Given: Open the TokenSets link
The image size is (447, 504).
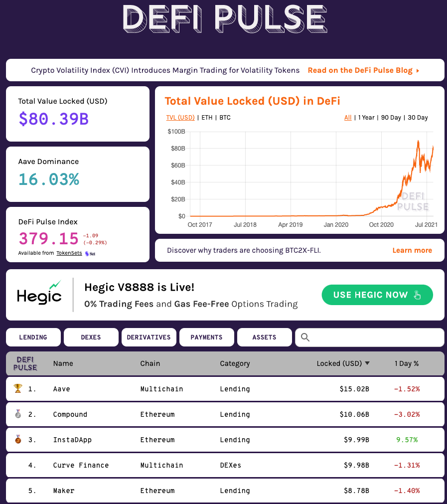Looking at the screenshot, I should (69, 253).
